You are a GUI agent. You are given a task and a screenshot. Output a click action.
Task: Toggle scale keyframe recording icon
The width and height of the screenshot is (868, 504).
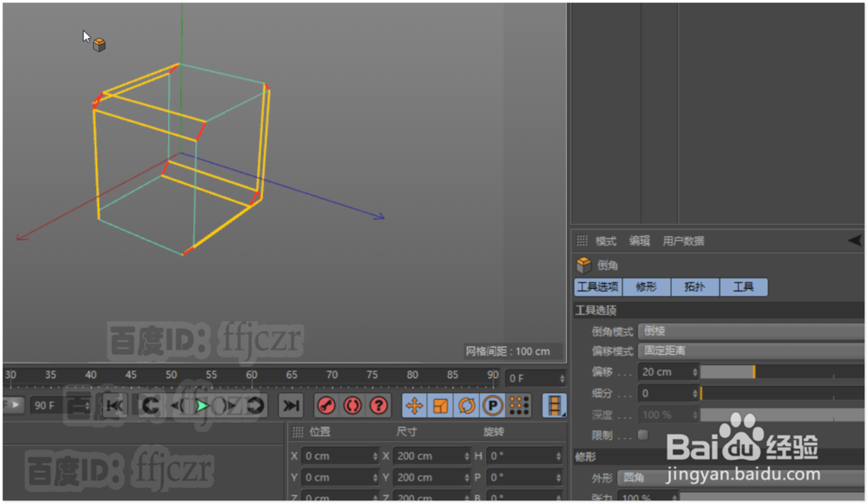(441, 405)
